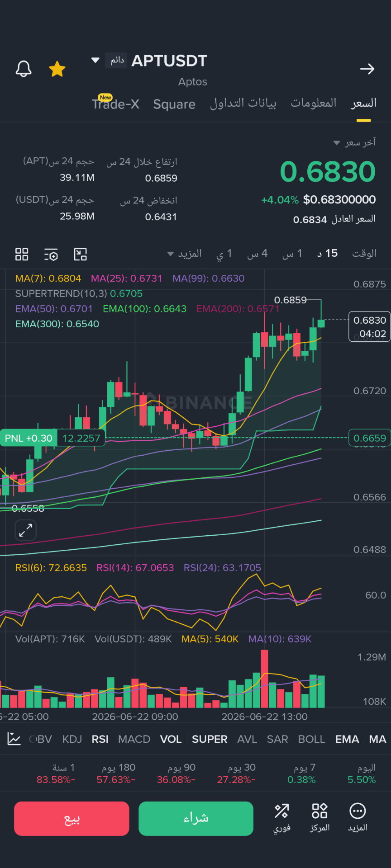Tap the EMA(100): 0.6643 legend label

144,309
